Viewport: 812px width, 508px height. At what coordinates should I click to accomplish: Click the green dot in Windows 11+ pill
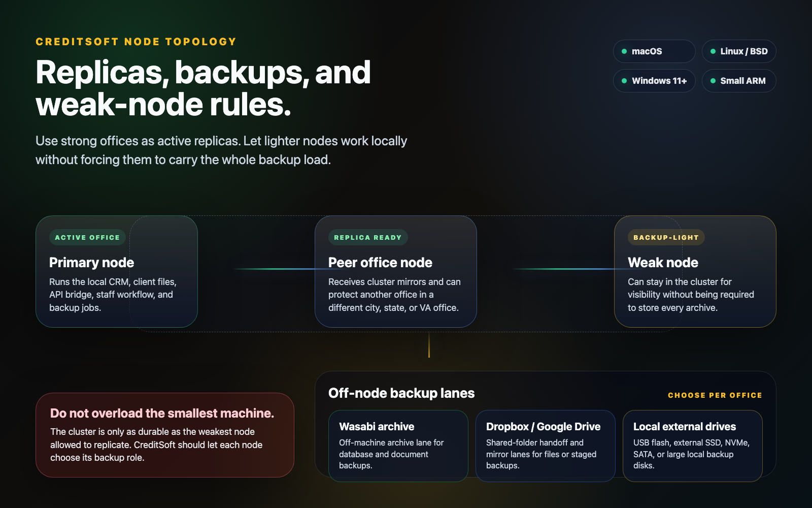pos(624,81)
